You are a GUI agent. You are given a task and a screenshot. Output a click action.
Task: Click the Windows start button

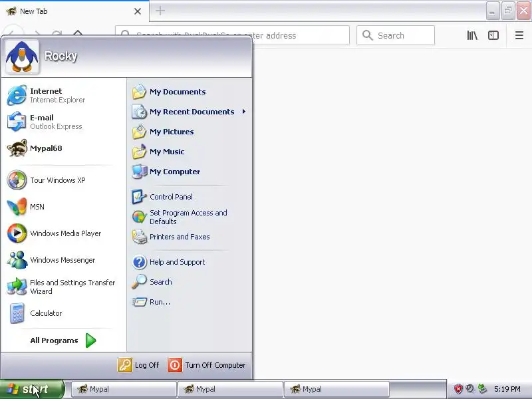31,389
